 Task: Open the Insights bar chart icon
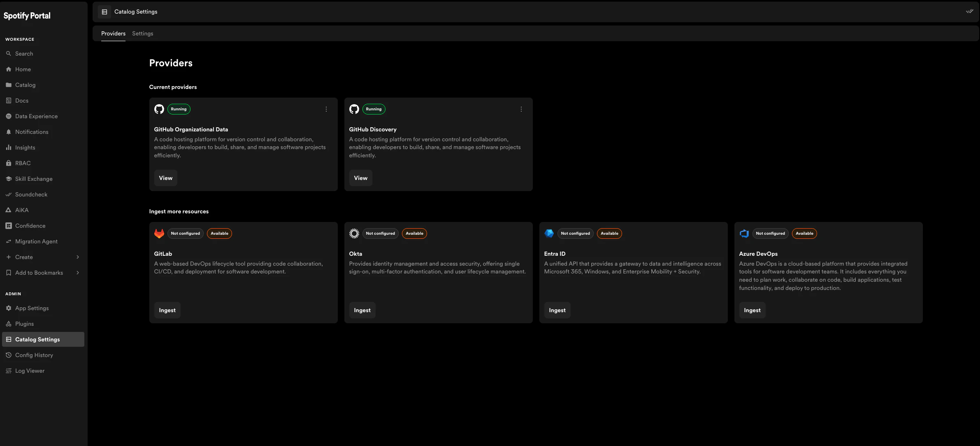[9, 147]
